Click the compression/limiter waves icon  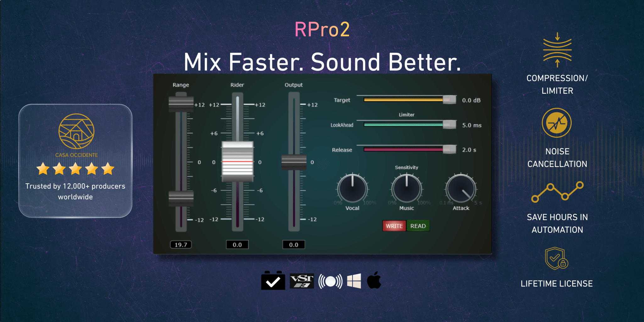click(557, 50)
